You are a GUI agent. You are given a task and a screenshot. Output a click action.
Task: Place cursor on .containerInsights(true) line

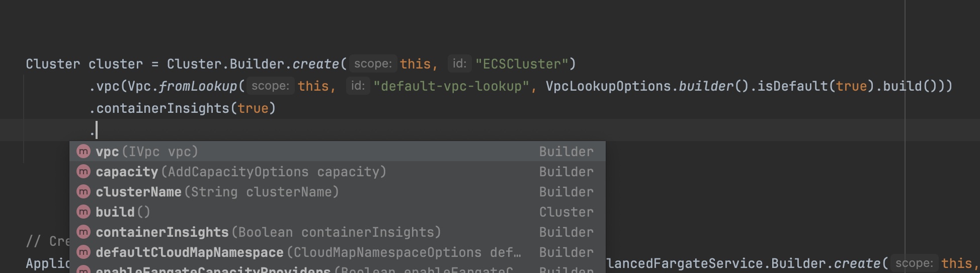point(182,108)
